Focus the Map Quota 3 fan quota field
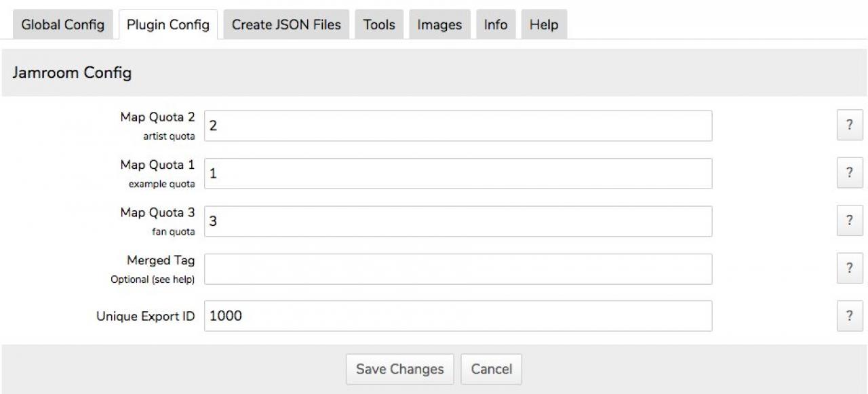The height and width of the screenshot is (394, 868). (458, 221)
